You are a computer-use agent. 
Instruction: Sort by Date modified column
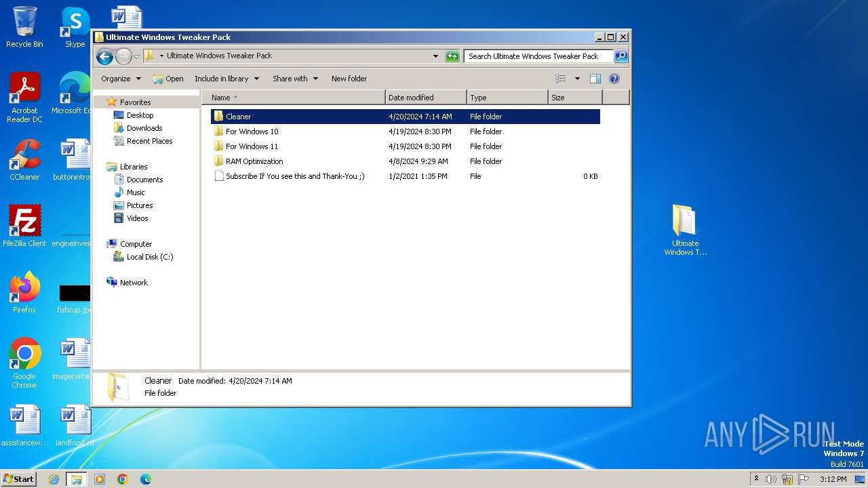[426, 98]
